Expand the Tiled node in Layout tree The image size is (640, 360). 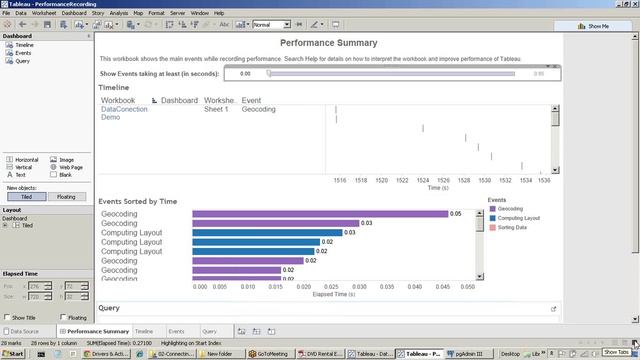pyautogui.click(x=5, y=225)
